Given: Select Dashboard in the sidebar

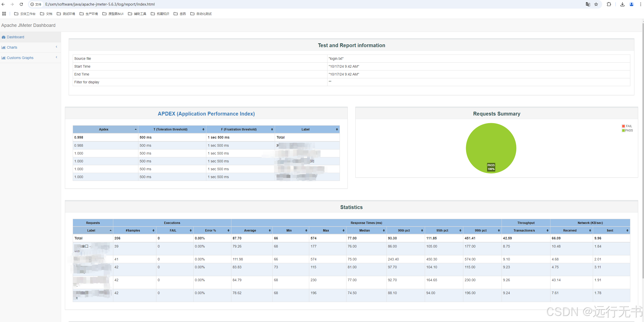Looking at the screenshot, I should (15, 37).
